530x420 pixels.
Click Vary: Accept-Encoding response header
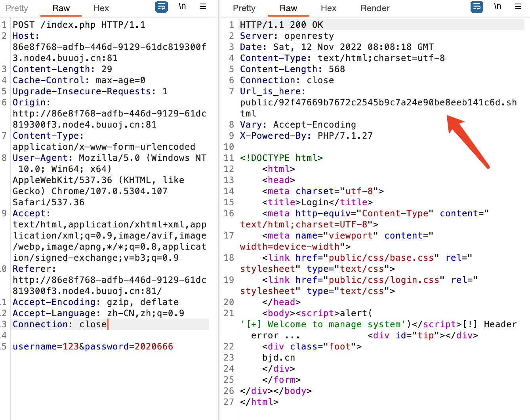coord(298,124)
